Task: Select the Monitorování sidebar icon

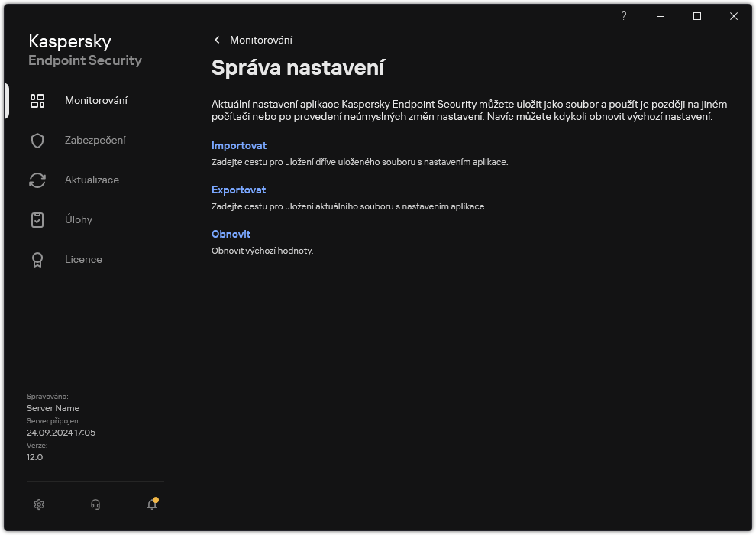Action: [x=37, y=100]
